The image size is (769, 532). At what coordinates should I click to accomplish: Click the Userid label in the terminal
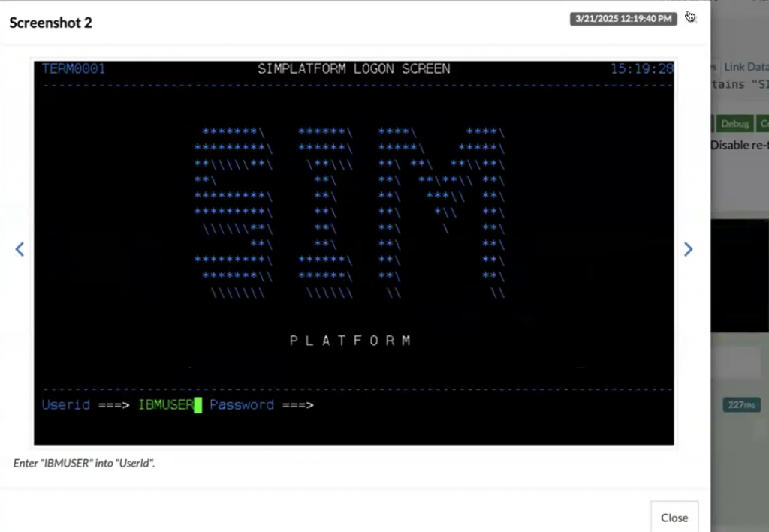(66, 405)
